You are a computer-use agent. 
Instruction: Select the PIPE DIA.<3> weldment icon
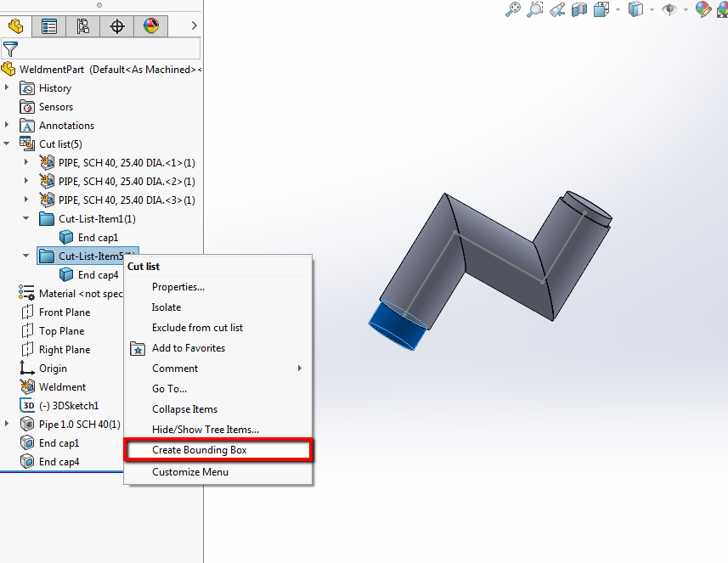pyautogui.click(x=47, y=200)
